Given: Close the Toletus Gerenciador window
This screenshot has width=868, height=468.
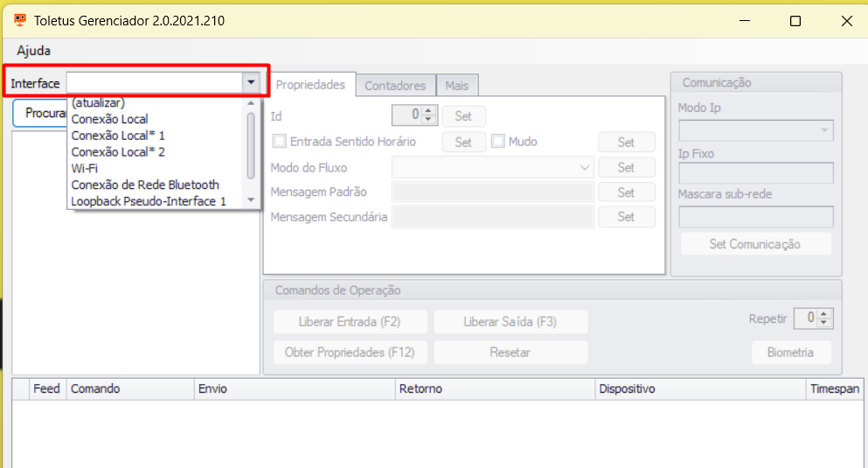Looking at the screenshot, I should pyautogui.click(x=846, y=21).
